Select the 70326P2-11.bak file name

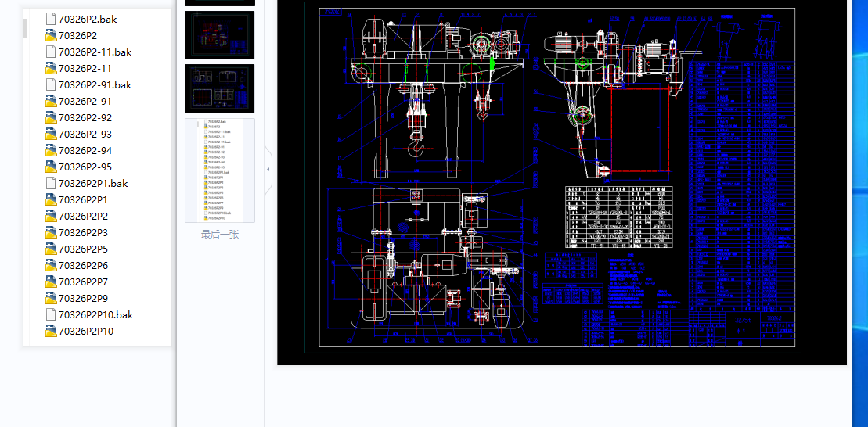[95, 52]
